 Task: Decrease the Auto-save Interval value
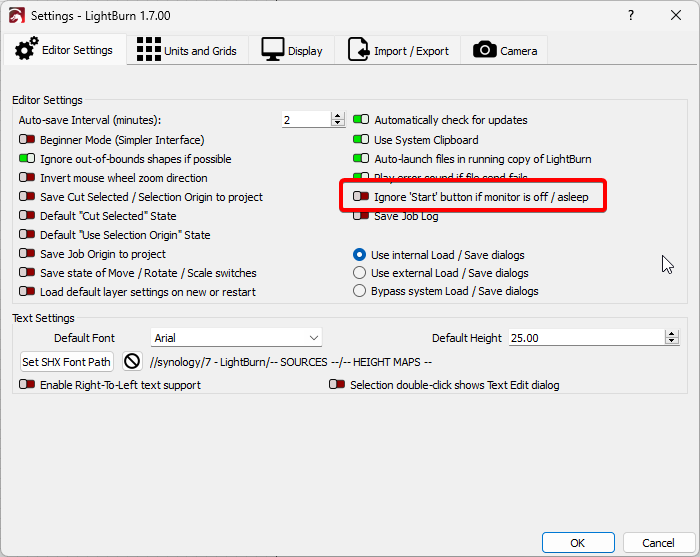[x=338, y=123]
